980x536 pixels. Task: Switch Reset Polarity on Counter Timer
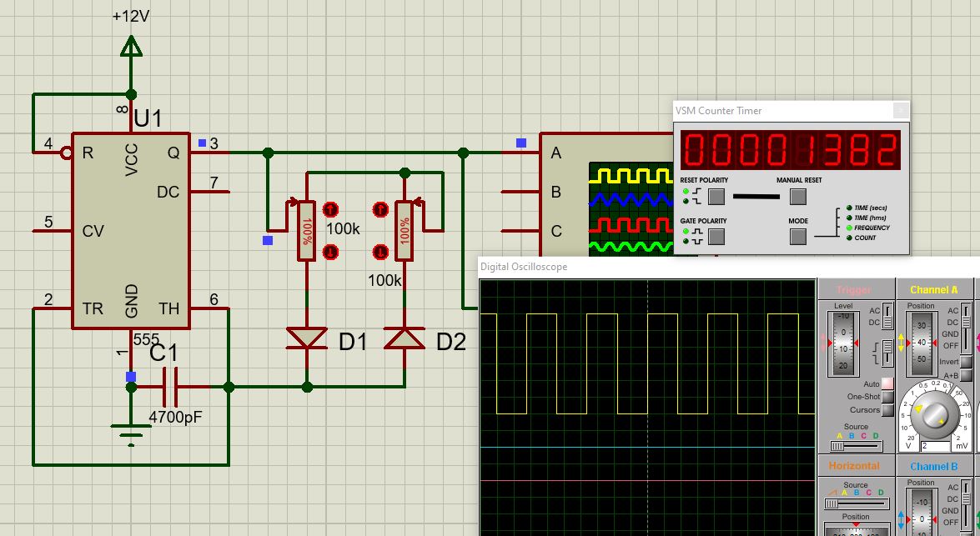point(716,197)
